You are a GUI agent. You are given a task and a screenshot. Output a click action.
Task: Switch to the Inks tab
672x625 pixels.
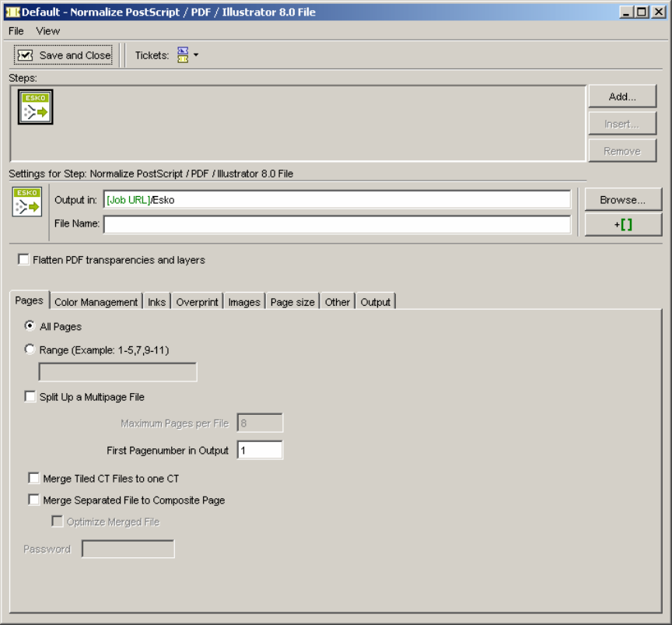(157, 302)
